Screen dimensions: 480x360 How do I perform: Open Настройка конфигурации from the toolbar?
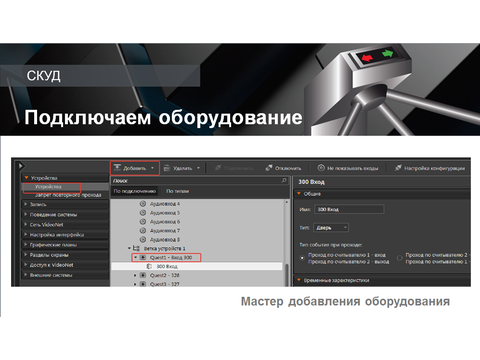[x=430, y=168]
